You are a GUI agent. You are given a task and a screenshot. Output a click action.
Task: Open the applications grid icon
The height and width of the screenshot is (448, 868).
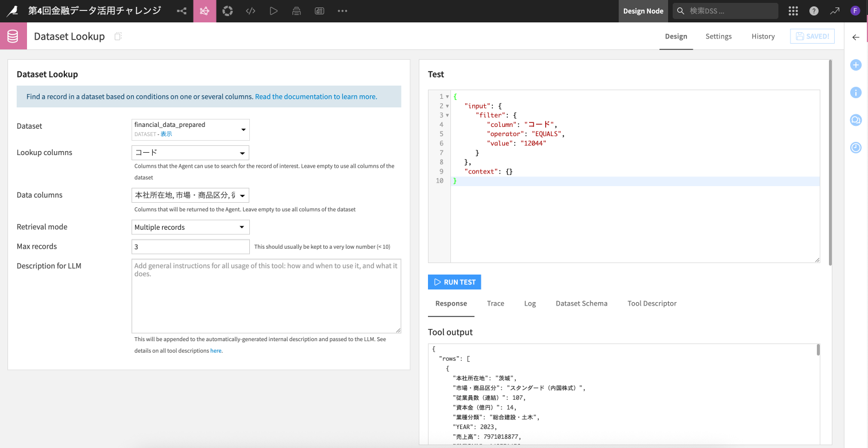coord(793,11)
